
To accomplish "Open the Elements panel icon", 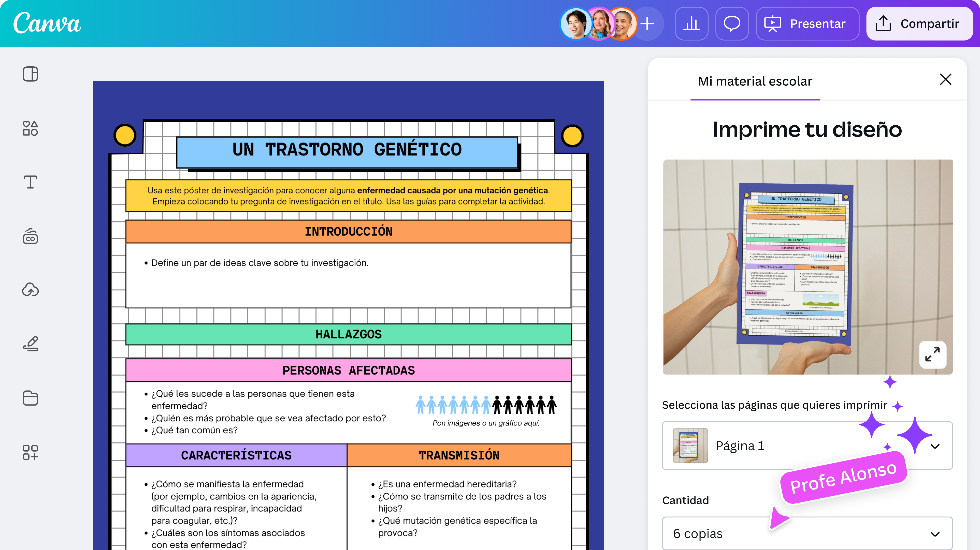I will tap(30, 128).
